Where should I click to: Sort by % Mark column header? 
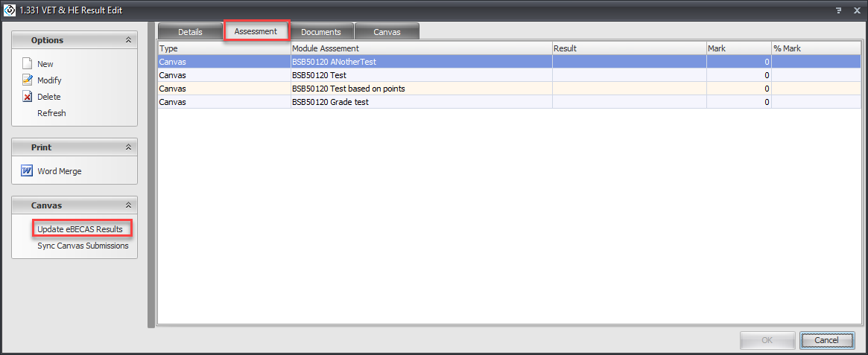816,48
